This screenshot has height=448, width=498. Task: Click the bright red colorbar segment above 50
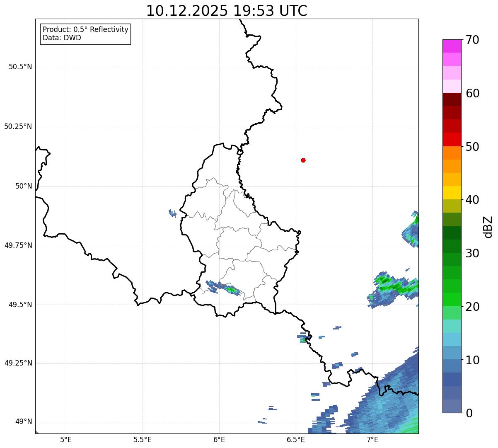pyautogui.click(x=452, y=139)
